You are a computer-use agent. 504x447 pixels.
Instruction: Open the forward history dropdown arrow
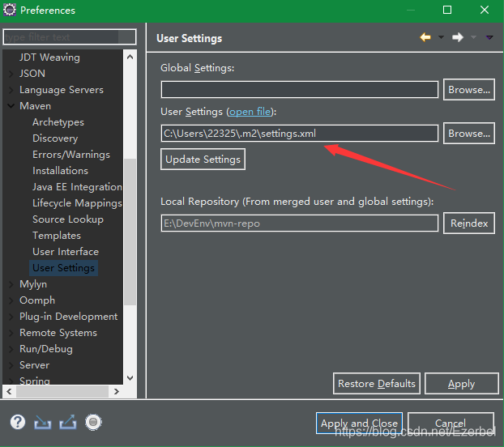[x=473, y=37]
